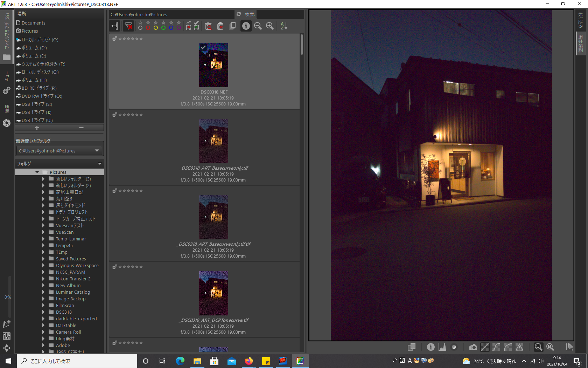Expand the Camera Roll folder node
Screen dimensions: 588x368
pos(43,332)
